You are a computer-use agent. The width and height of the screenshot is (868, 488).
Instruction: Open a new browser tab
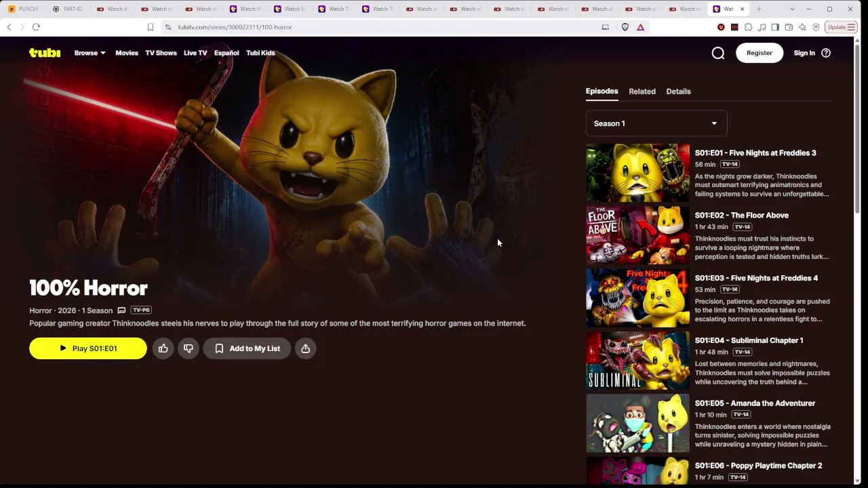coord(759,9)
